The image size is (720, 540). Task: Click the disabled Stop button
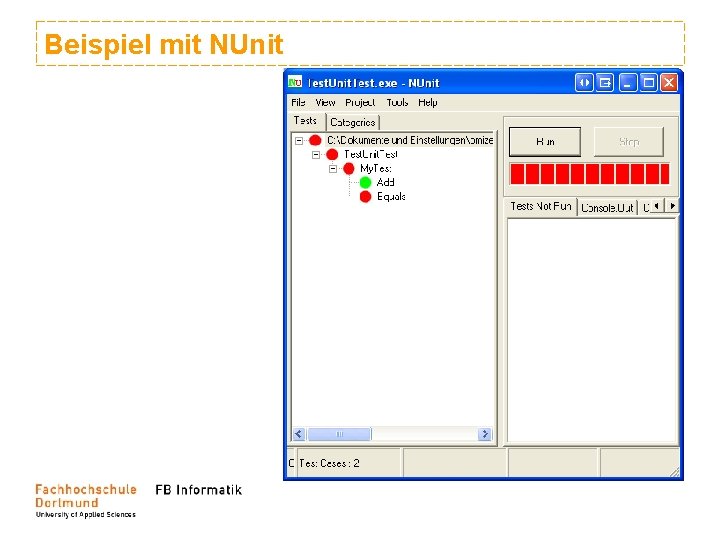629,142
